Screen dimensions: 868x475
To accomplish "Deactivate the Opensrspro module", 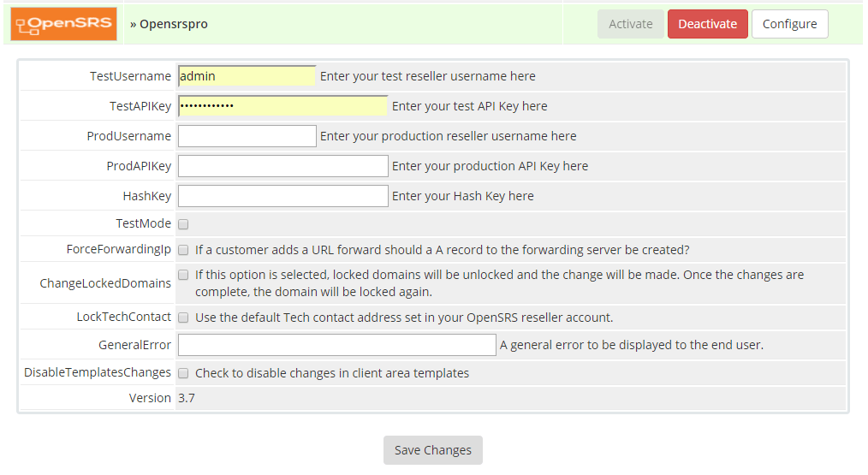I will tap(707, 24).
